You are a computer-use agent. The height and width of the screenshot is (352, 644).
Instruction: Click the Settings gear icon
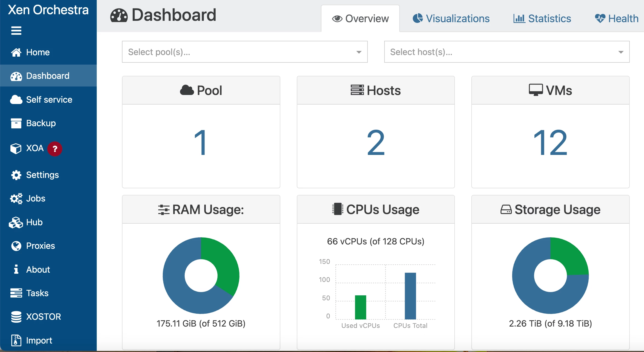coord(16,175)
